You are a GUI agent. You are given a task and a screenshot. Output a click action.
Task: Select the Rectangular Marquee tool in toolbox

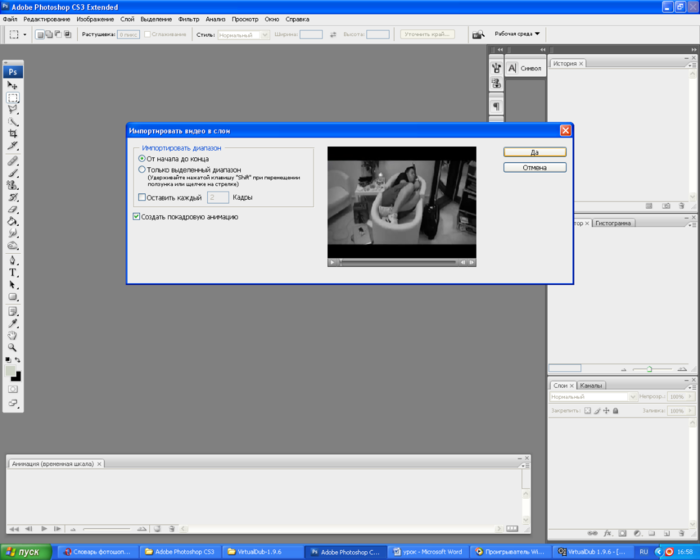pyautogui.click(x=12, y=97)
